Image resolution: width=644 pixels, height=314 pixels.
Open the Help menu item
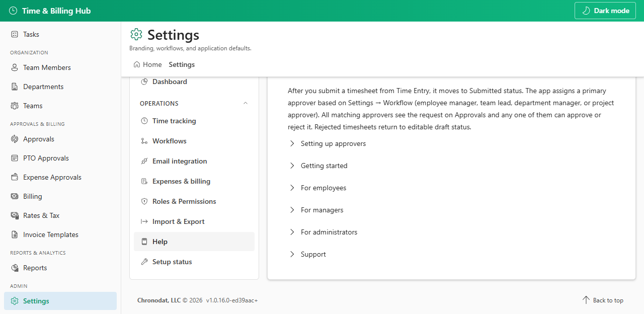coord(194,242)
